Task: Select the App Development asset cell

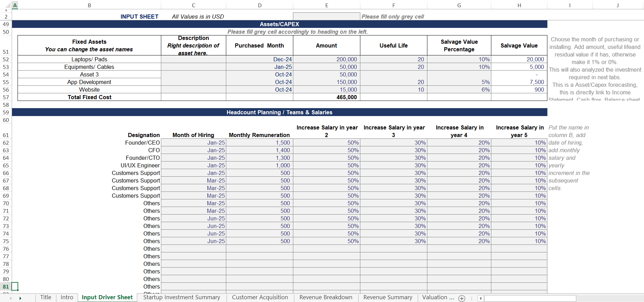Action: point(89,82)
